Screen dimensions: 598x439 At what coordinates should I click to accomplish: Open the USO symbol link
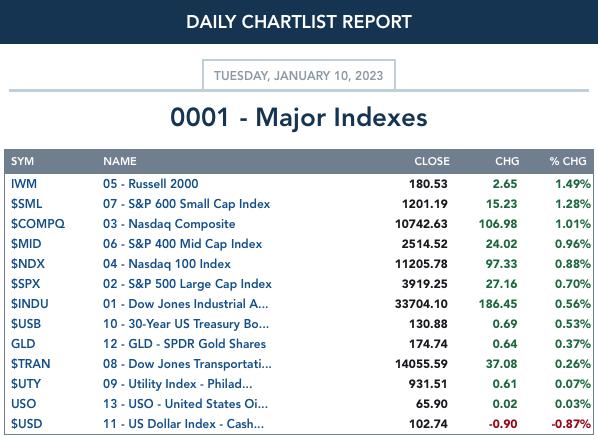(23, 404)
